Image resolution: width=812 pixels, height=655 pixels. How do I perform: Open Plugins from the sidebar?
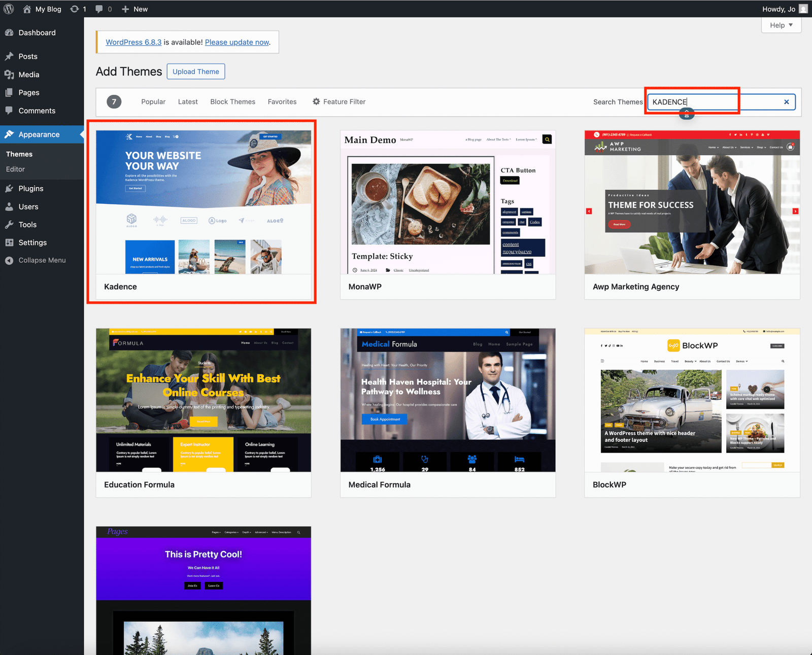click(31, 188)
